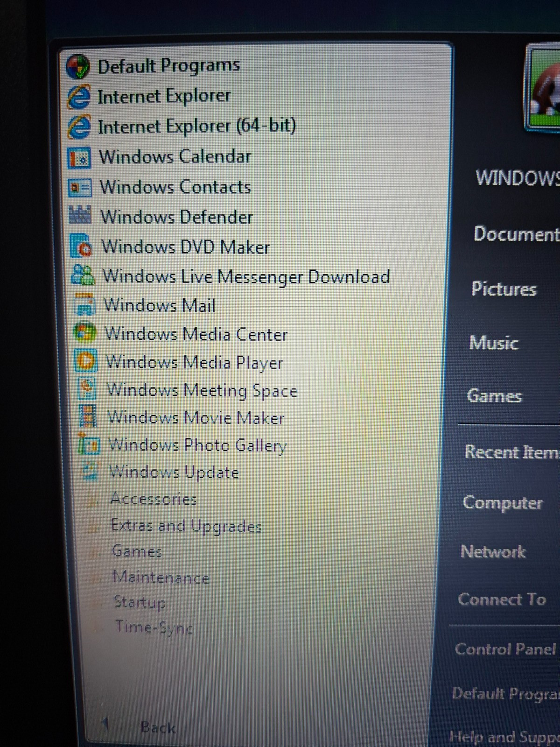Click the Windows Meeting Space icon
Image resolution: width=560 pixels, height=747 pixels.
coord(88,388)
